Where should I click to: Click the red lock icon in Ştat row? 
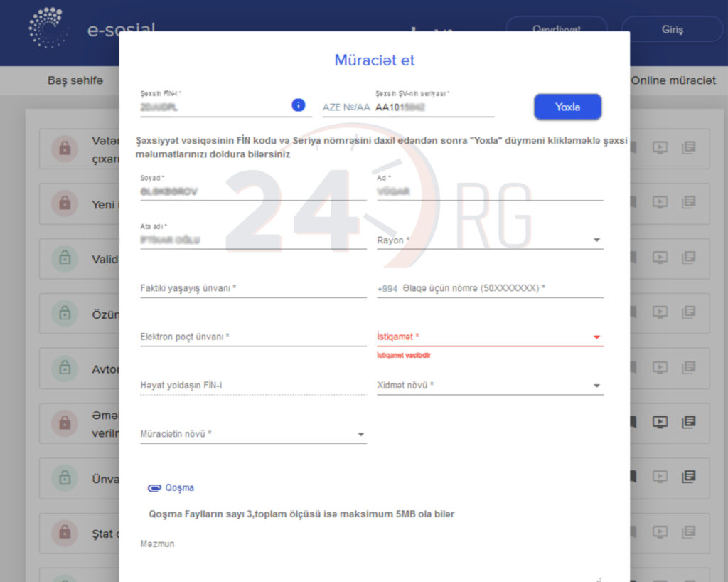65,531
